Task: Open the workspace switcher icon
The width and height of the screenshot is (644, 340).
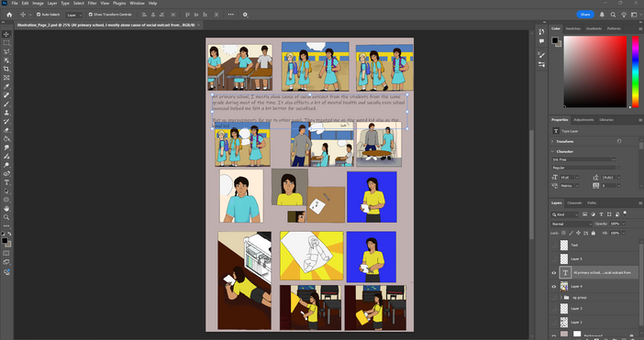Action: [634, 15]
